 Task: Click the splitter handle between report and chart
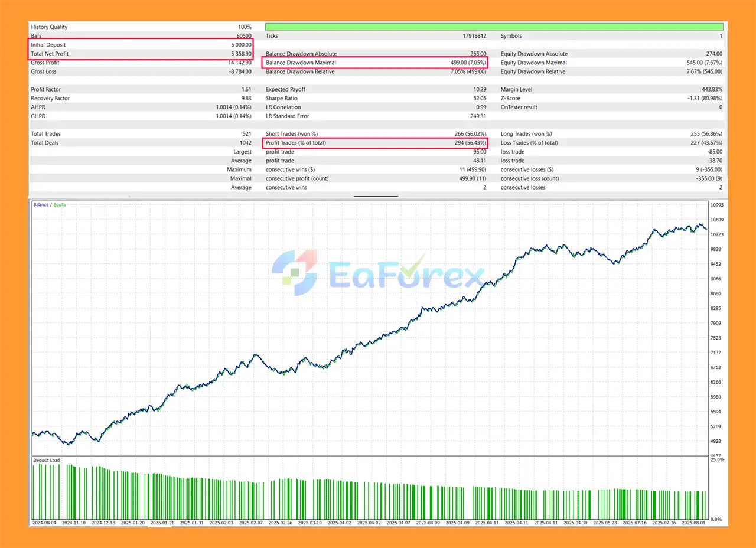pos(376,195)
